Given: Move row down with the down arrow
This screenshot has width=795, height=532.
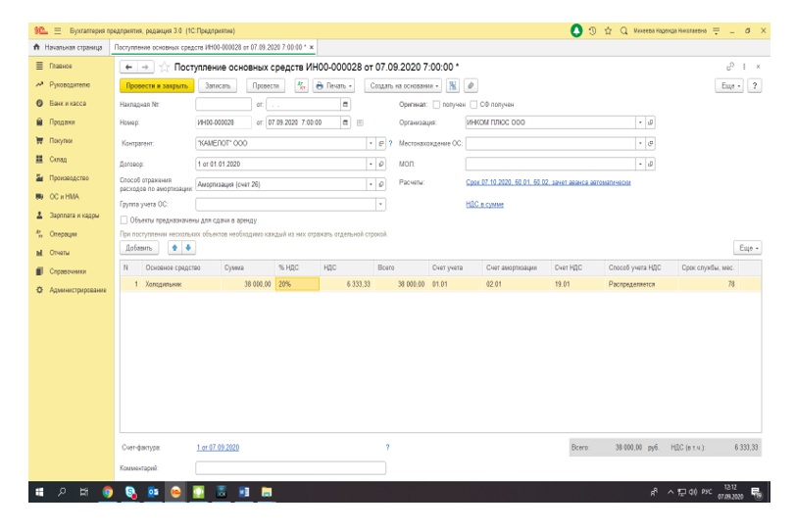Looking at the screenshot, I should coord(189,248).
